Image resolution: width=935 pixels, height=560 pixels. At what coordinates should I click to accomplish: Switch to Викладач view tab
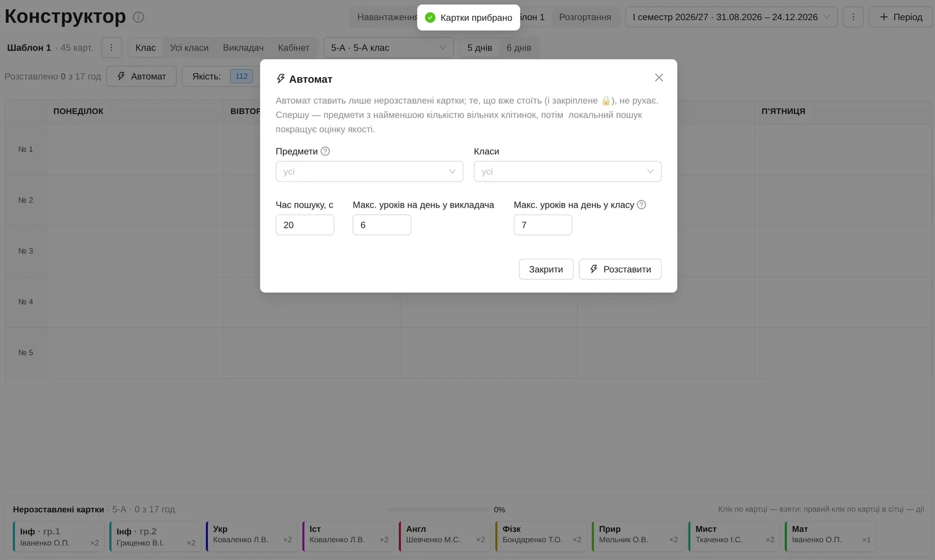click(x=243, y=47)
